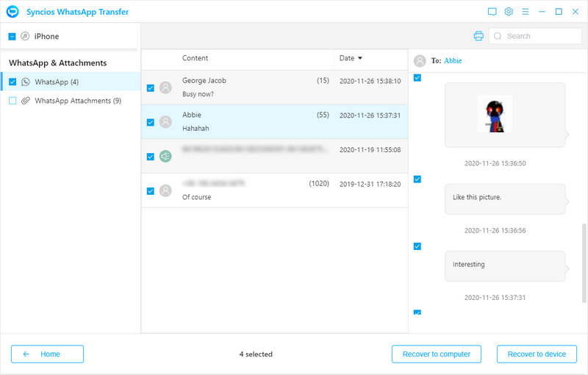Toggle the iPhone device checkbox

(x=12, y=36)
